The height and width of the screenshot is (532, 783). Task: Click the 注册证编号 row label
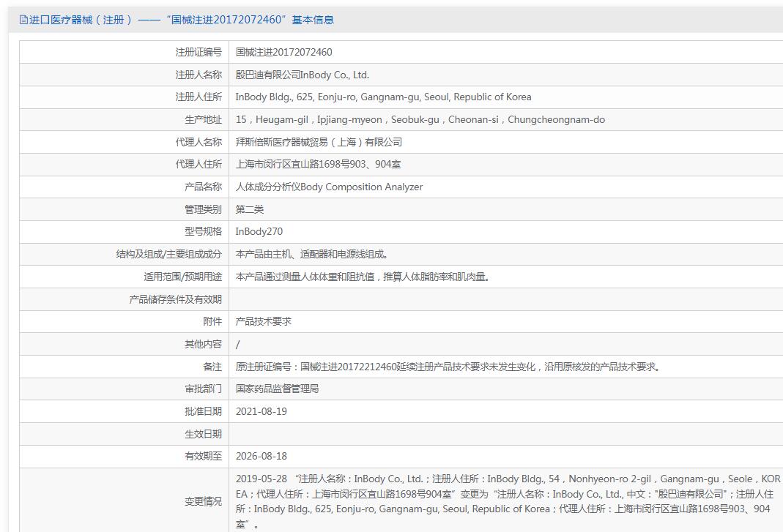198,52
